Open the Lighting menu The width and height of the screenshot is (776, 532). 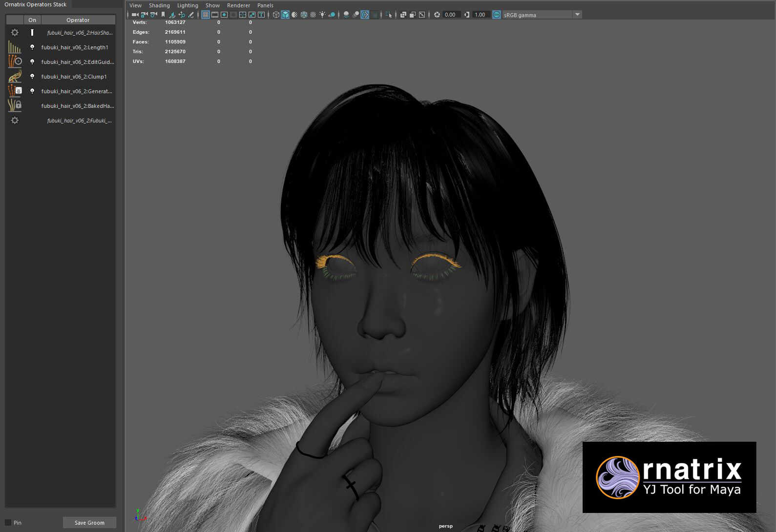pyautogui.click(x=188, y=5)
